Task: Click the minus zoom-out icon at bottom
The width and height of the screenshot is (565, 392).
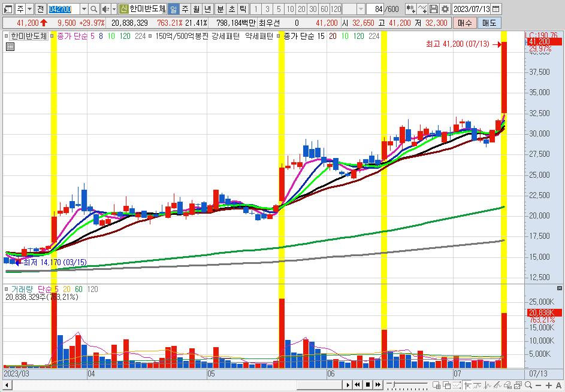Action: [538, 385]
